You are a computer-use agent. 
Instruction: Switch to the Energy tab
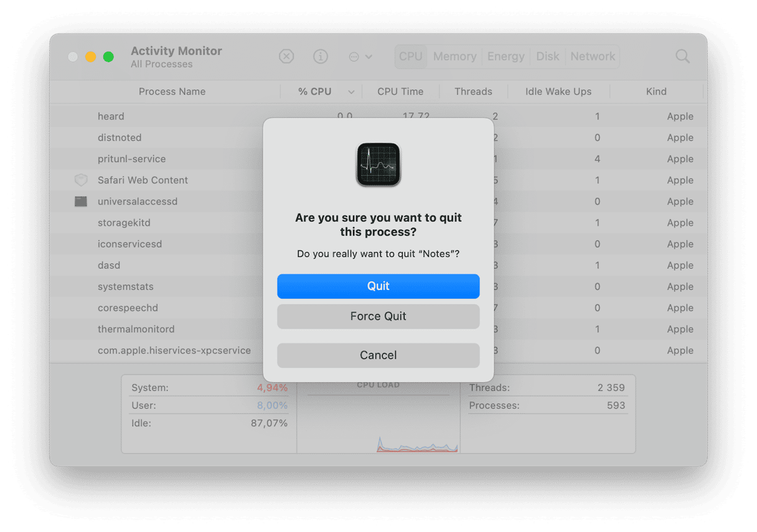[505, 57]
